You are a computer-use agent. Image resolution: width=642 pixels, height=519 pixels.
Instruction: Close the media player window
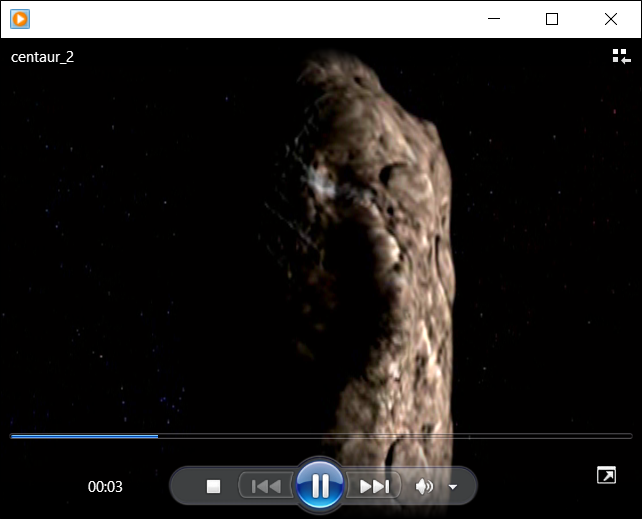click(x=611, y=18)
